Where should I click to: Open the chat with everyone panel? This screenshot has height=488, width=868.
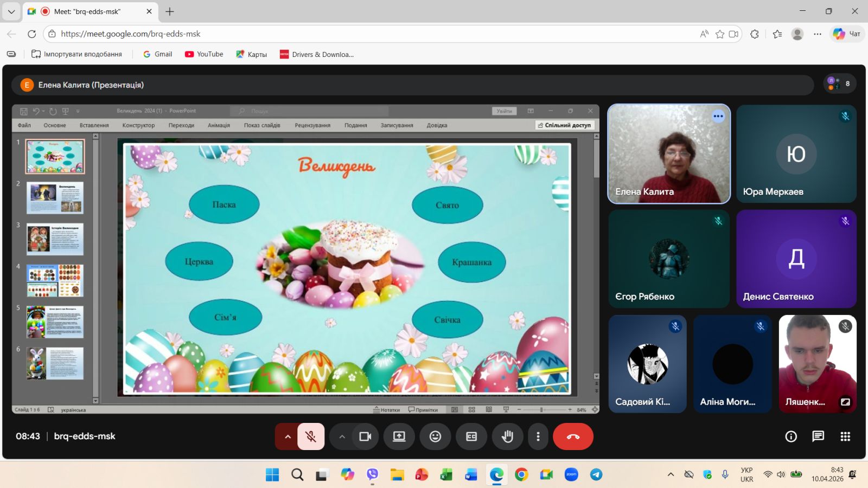pyautogui.click(x=818, y=436)
